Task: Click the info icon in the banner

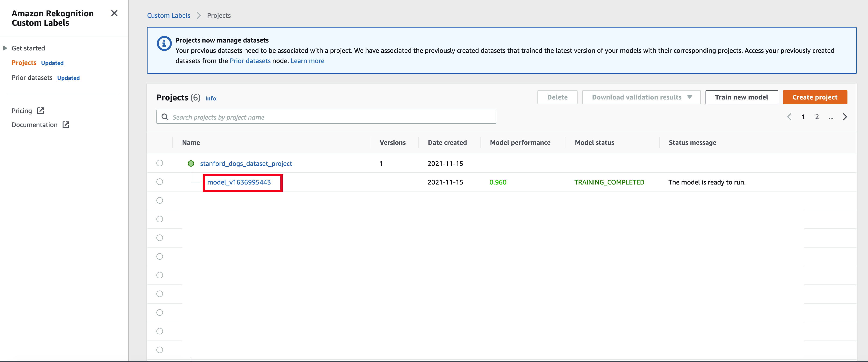Action: click(164, 43)
